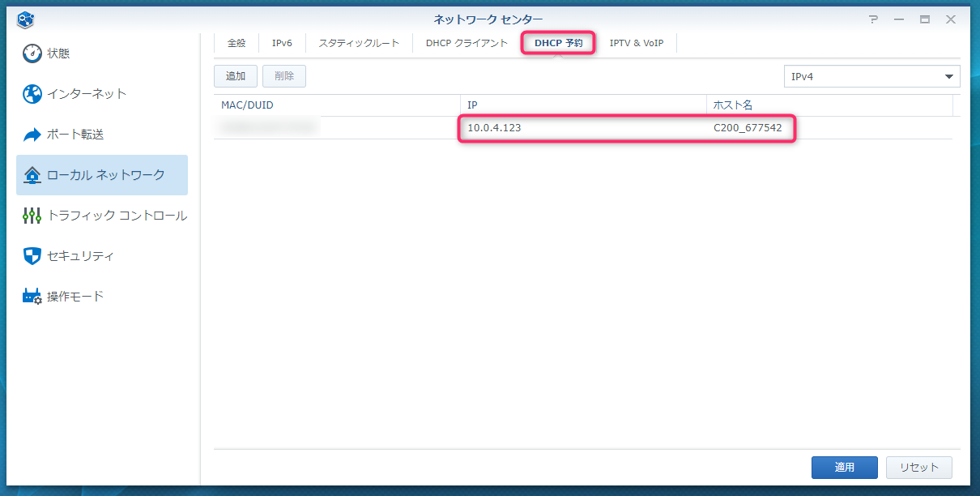980x496 pixels.
Task: Select the 10.0.4.123 reservation row
Action: 583,128
